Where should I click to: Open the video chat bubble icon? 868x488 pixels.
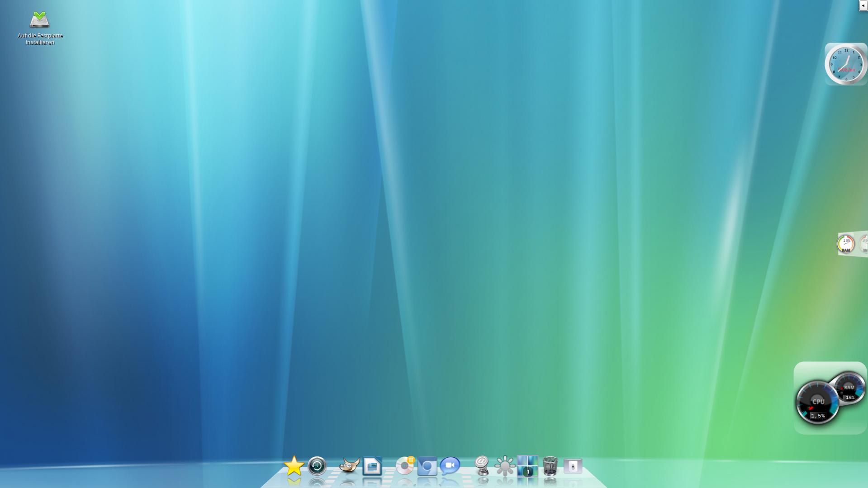[450, 466]
